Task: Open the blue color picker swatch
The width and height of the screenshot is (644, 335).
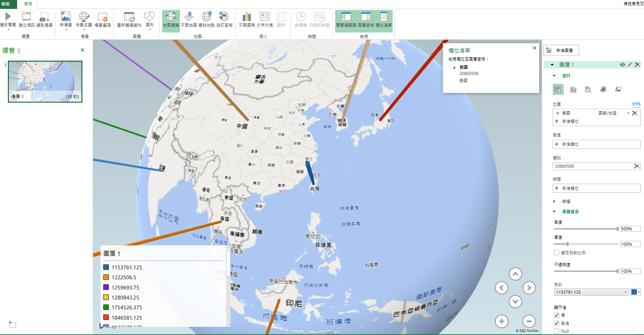Action: pos(635,292)
